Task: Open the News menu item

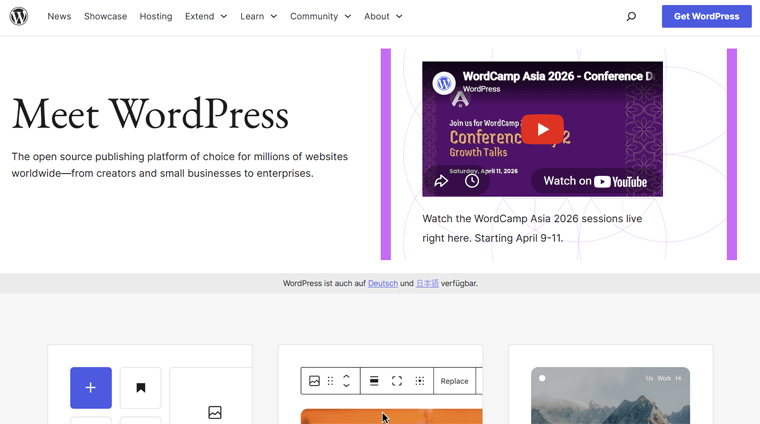Action: point(59,16)
